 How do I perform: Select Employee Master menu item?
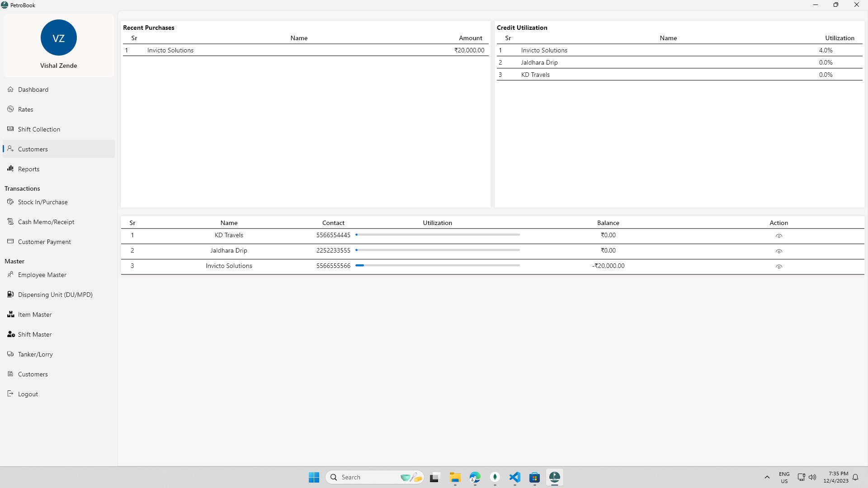pos(58,275)
